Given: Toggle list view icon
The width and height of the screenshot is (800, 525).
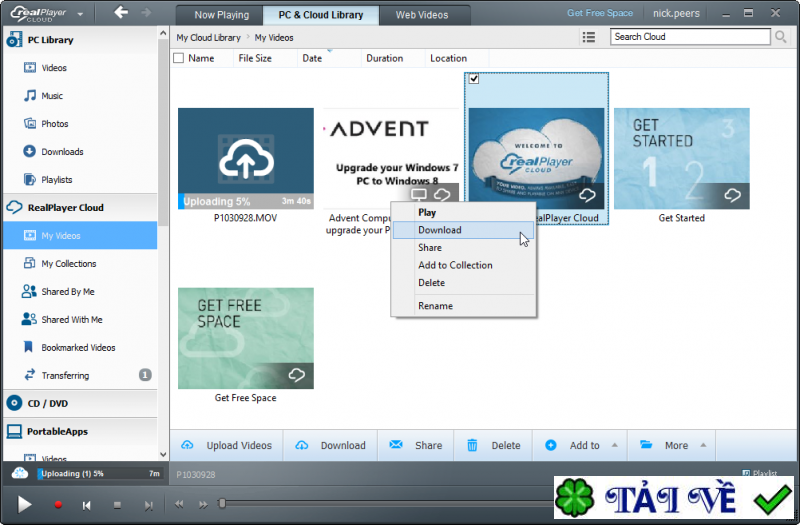Looking at the screenshot, I should click(589, 37).
